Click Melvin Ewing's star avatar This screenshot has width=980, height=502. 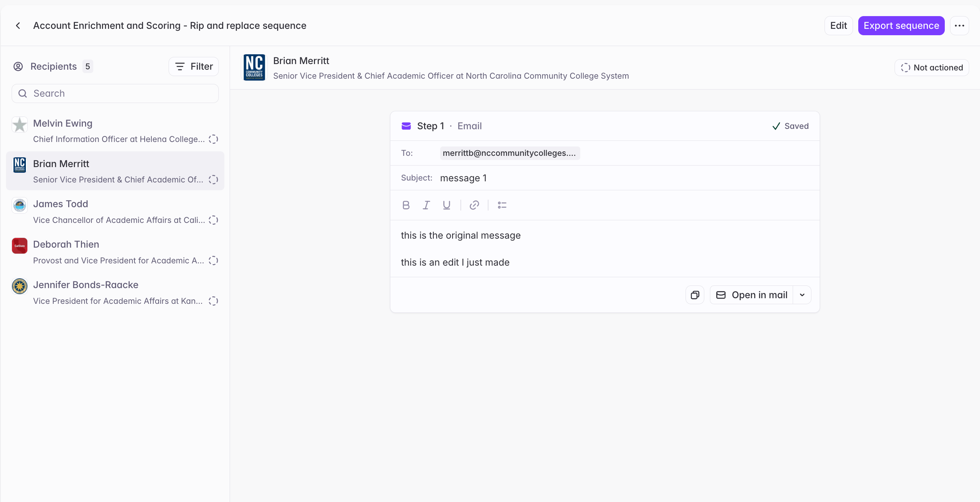[19, 124]
